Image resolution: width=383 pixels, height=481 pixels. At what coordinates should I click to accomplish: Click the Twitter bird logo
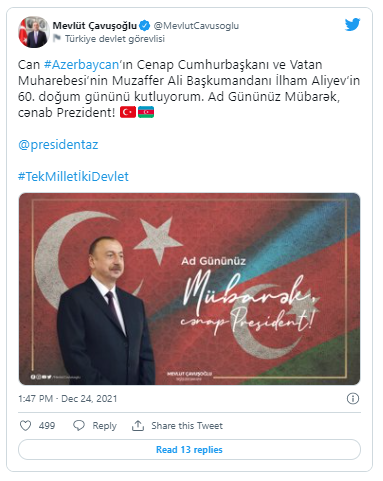[352, 25]
